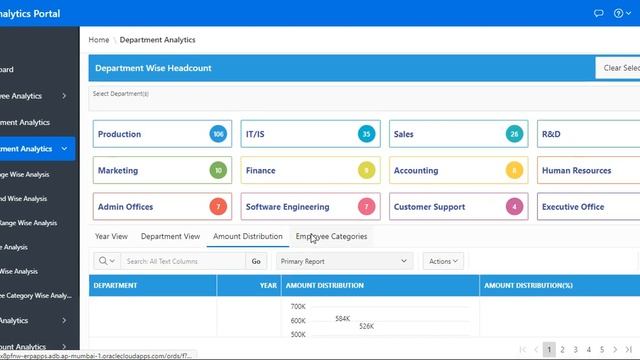Open Actions dropdown menu
Image resolution: width=640 pixels, height=360 pixels.
[x=443, y=261]
